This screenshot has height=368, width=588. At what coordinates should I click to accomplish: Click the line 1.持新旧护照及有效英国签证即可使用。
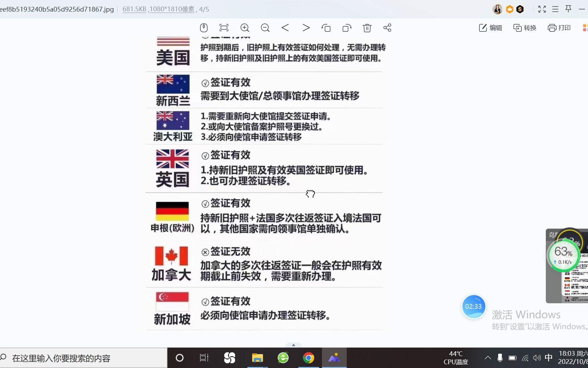click(284, 170)
